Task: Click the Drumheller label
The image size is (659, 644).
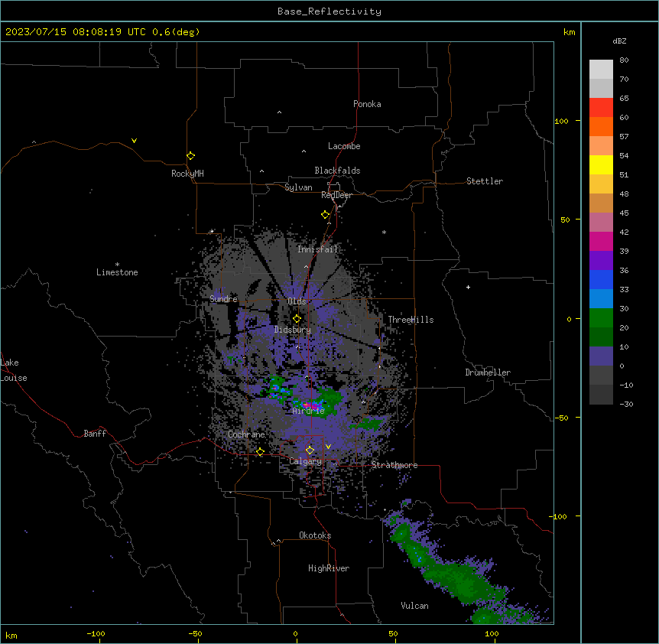Action: point(488,372)
